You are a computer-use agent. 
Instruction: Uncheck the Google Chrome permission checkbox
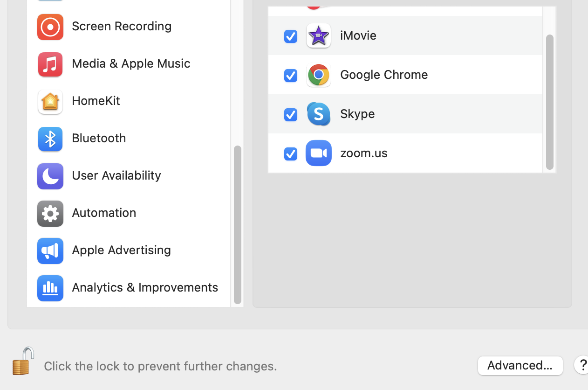point(291,75)
